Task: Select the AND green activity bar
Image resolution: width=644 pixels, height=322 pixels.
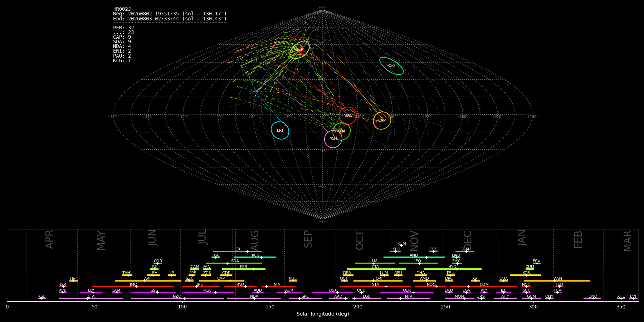Action: point(414,257)
